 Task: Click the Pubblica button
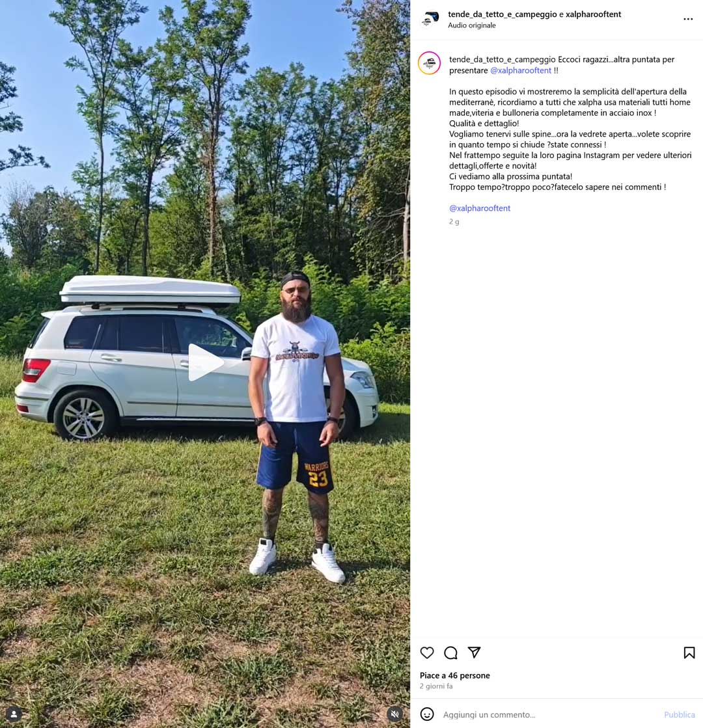pos(680,714)
